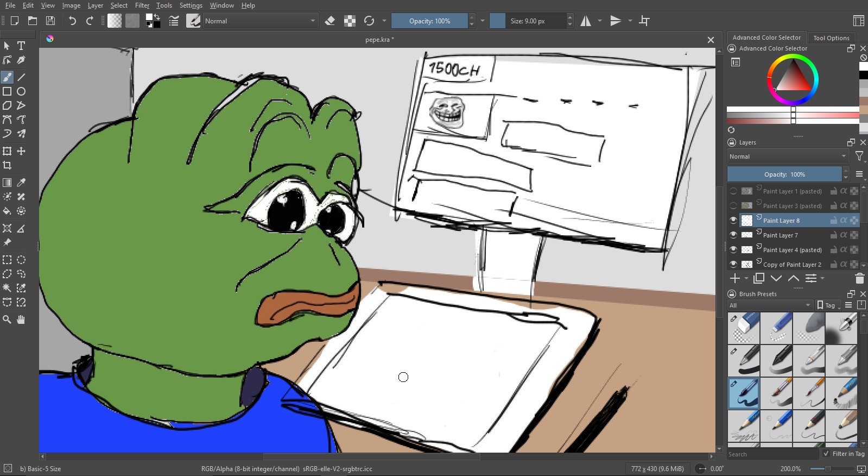Hide the Paint Layer 8 layer
The image size is (868, 476).
point(733,221)
